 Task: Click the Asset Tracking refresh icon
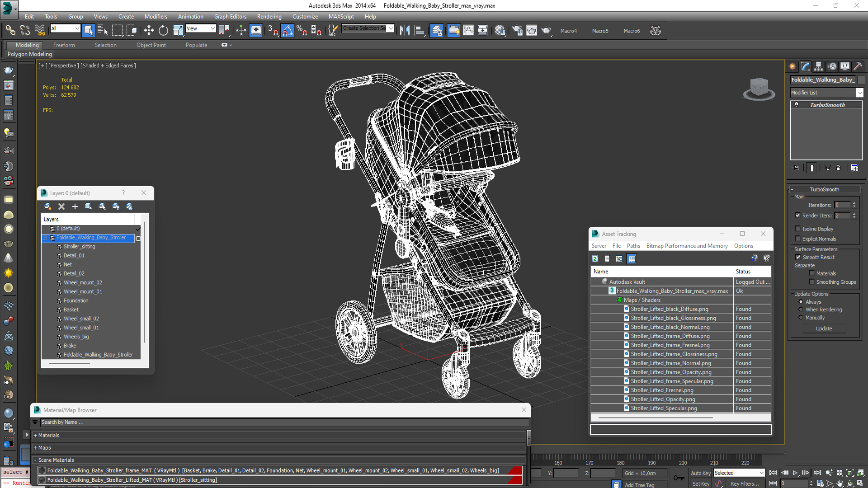click(x=595, y=258)
